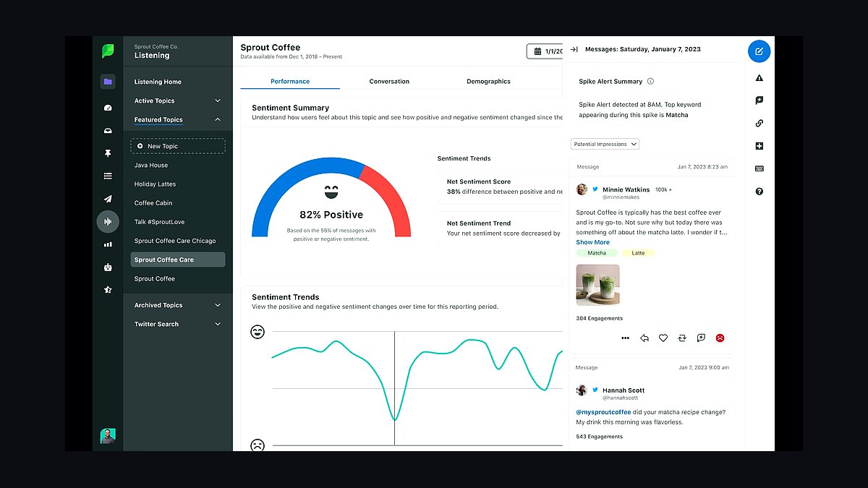
Task: Open Sprout Coffee Care Chicago topic
Action: pyautogui.click(x=175, y=241)
